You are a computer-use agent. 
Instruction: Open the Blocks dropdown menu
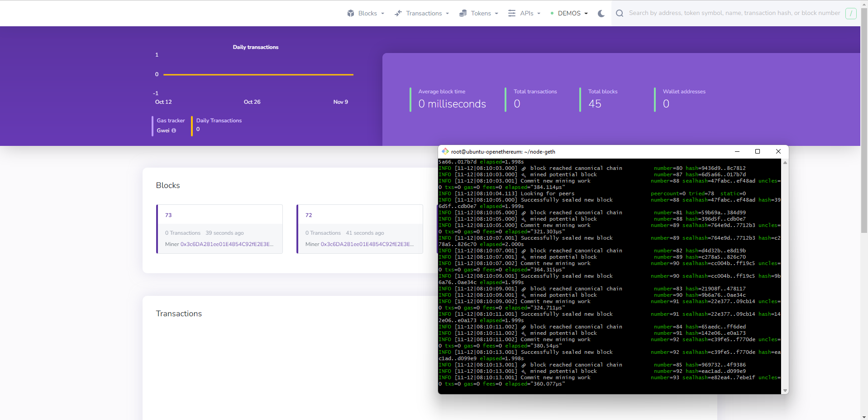368,13
